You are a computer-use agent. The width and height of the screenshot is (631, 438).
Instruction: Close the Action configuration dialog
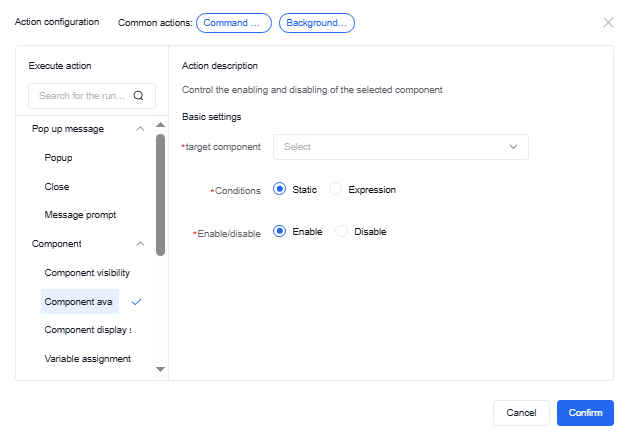(608, 22)
